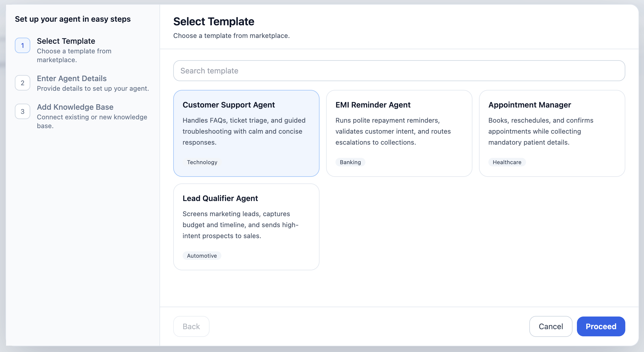Click step 1 Select Template indicator
644x352 pixels.
pos(22,45)
